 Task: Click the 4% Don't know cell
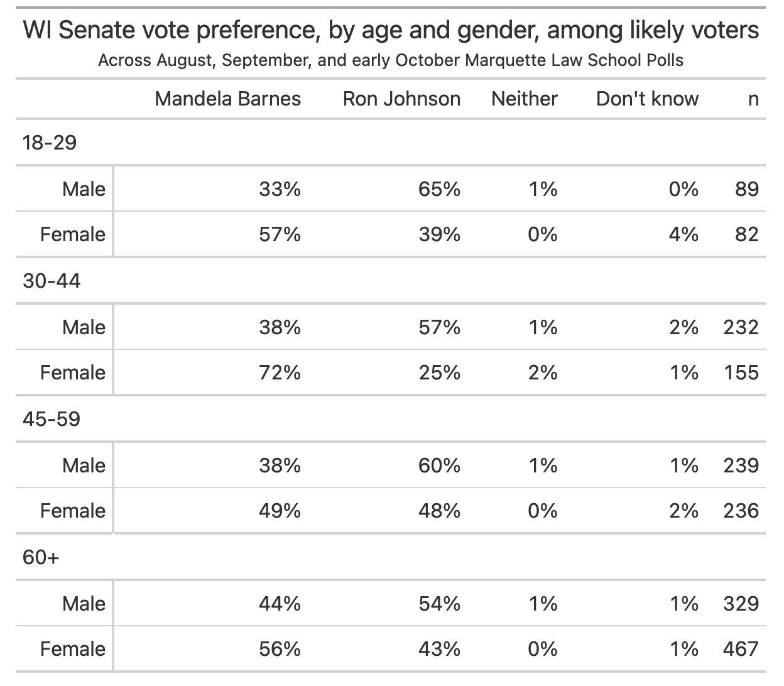[683, 234]
